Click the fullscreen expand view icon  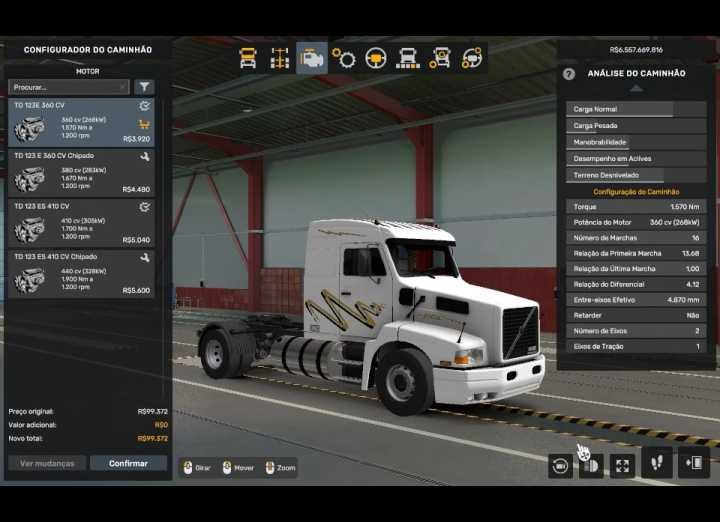click(x=622, y=466)
